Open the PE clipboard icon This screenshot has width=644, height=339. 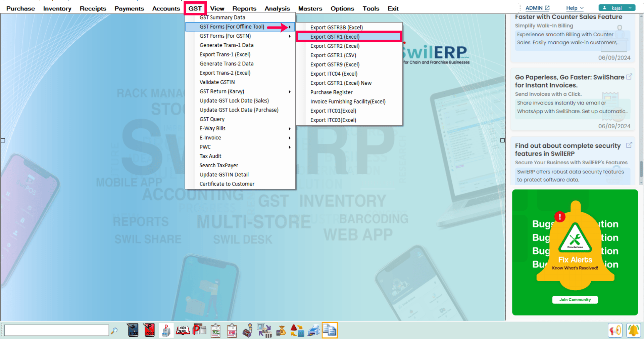pos(232,330)
